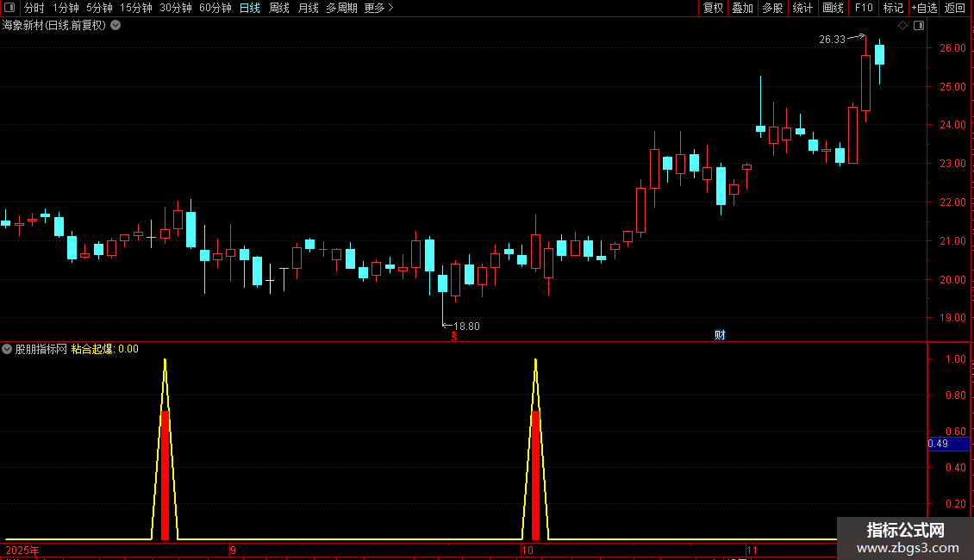Screen dimensions: 974x560
Task: Click the month 10 axis label
Action: click(x=528, y=550)
